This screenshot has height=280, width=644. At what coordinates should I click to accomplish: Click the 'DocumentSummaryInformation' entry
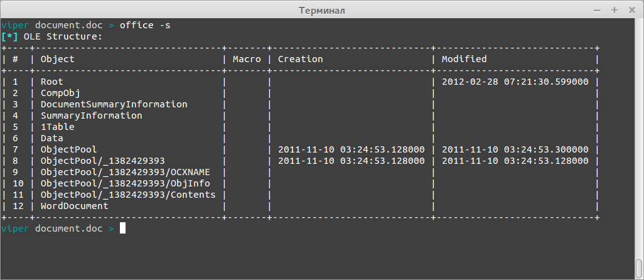click(114, 104)
